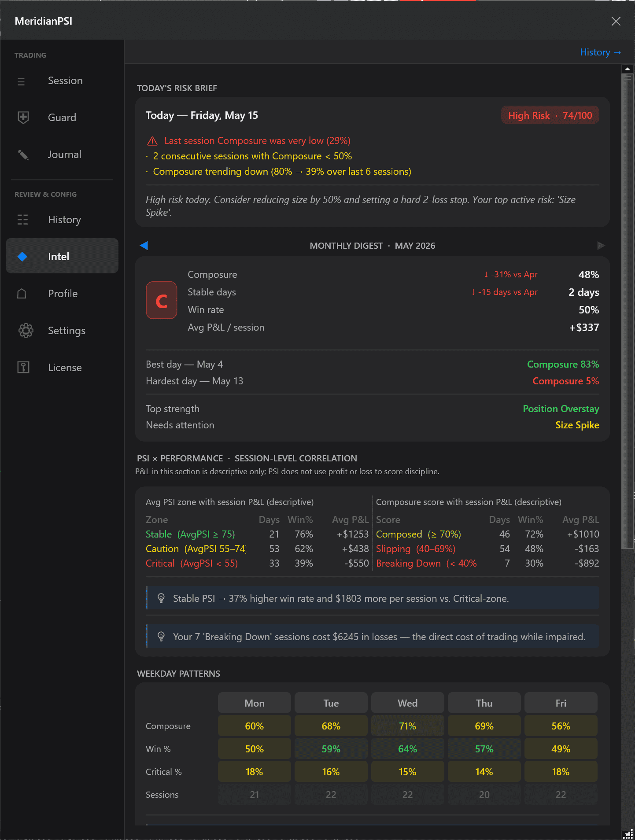This screenshot has width=635, height=840.
Task: Click Friday Win % 49% cell
Action: [561, 749]
